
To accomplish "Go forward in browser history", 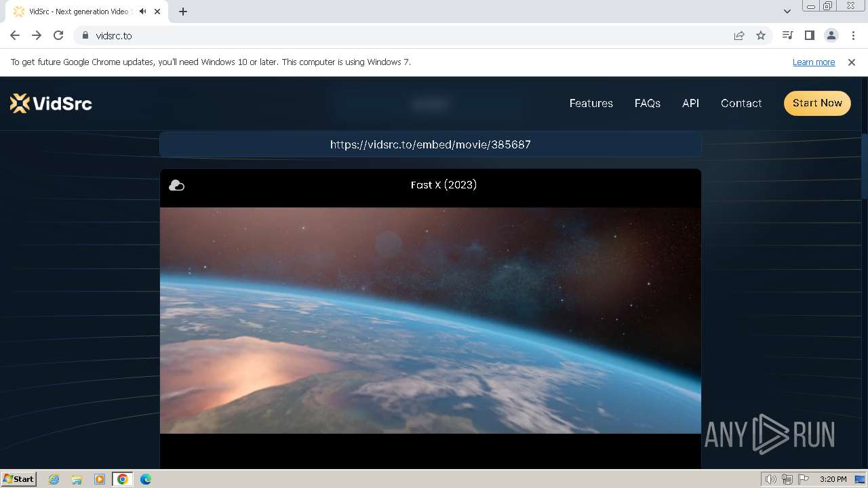I will (x=37, y=35).
